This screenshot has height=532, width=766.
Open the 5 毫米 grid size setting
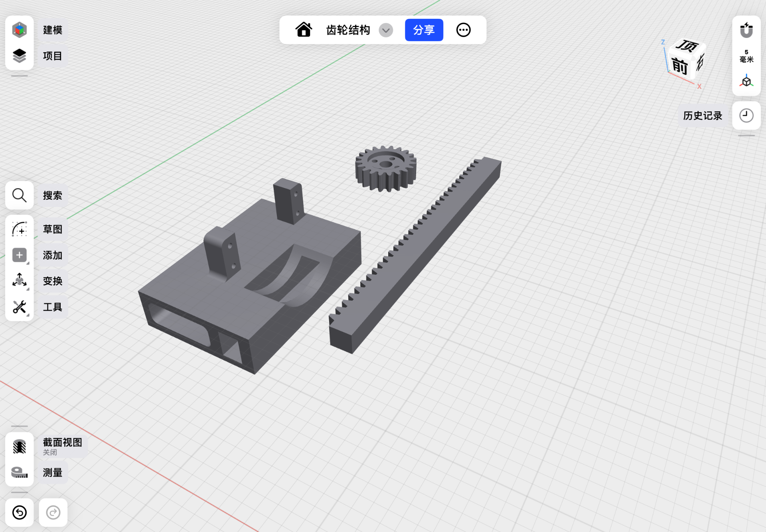[746, 56]
